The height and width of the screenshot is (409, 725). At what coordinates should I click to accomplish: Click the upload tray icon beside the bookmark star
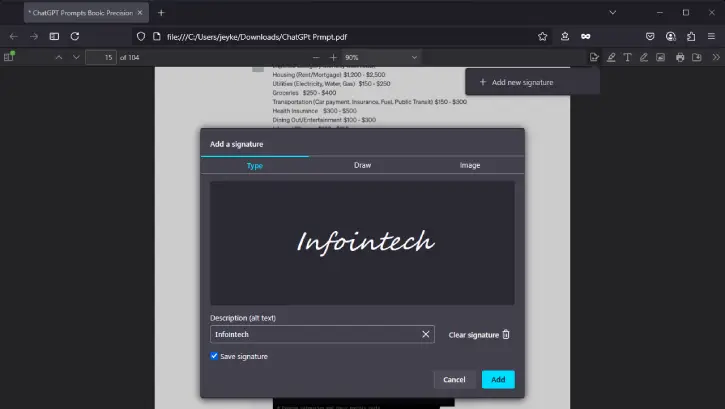[565, 37]
